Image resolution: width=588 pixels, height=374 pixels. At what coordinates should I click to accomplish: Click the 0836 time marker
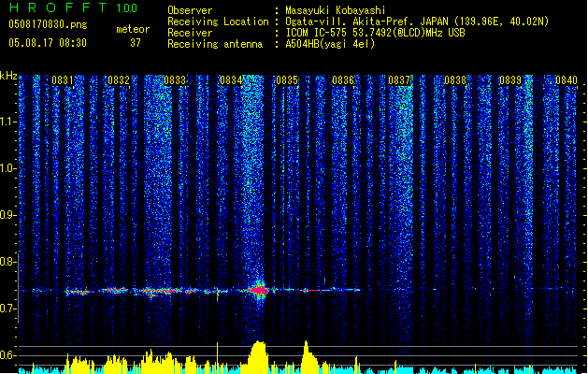(x=343, y=80)
